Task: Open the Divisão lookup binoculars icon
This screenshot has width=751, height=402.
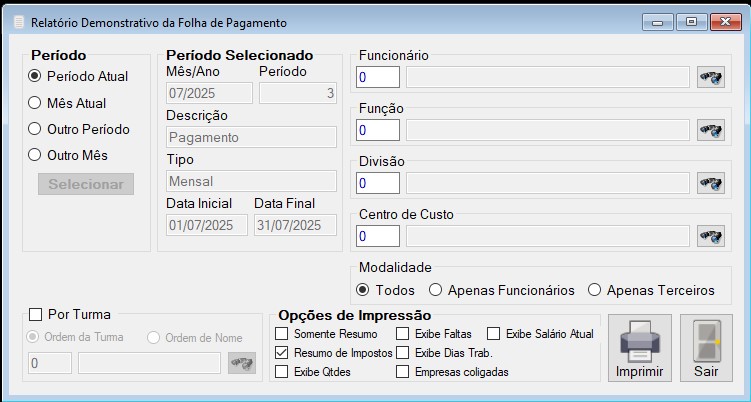Action: pyautogui.click(x=711, y=183)
